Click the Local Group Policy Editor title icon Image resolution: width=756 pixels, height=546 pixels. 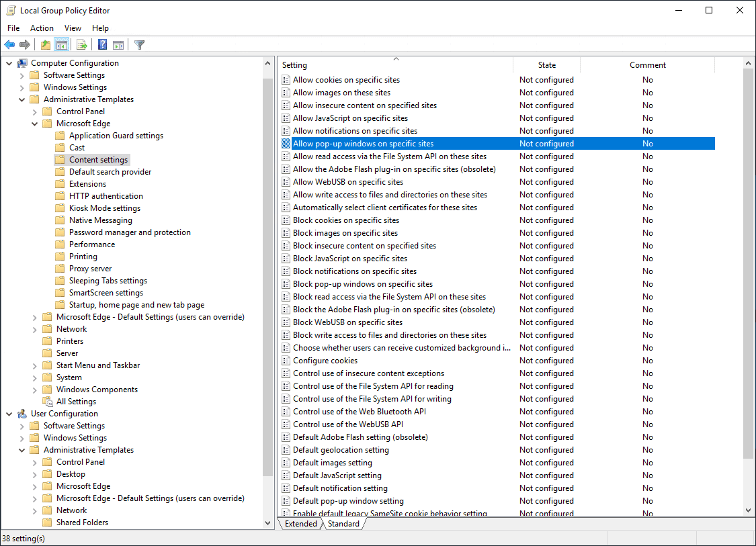pyautogui.click(x=11, y=11)
